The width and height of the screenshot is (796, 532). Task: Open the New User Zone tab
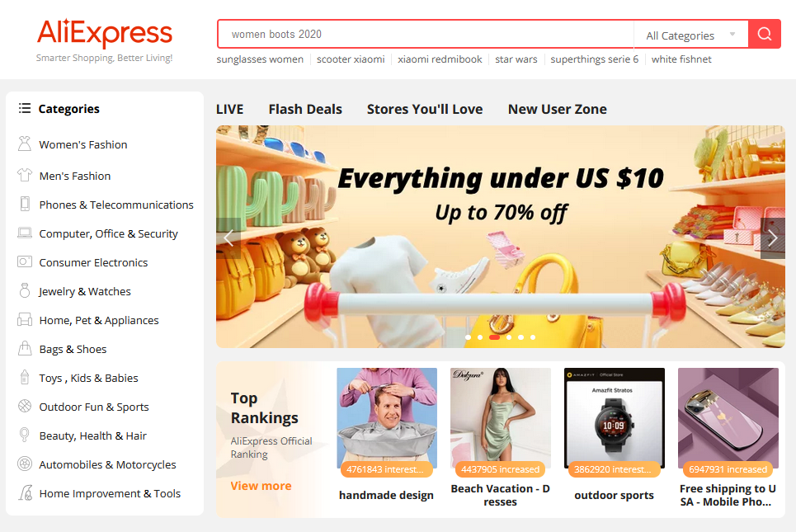pos(558,109)
